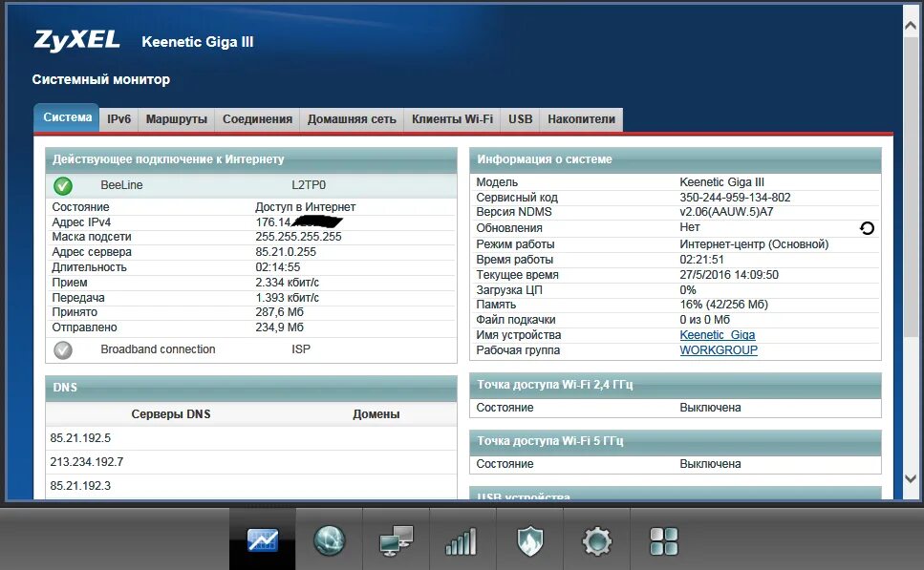
Task: Click the ZyXEL logo
Action: [76, 40]
